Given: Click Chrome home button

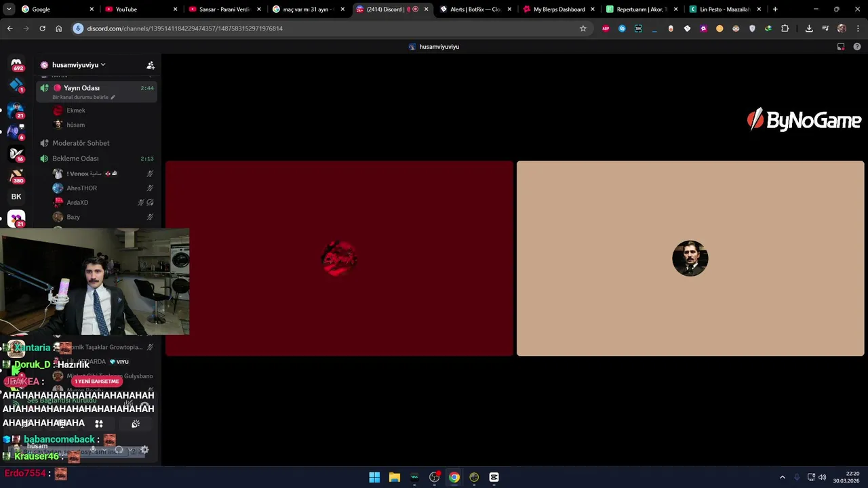Looking at the screenshot, I should [58, 28].
